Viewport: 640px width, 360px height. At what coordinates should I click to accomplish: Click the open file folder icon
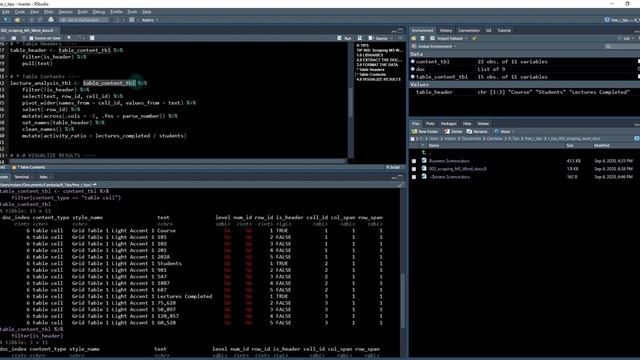pos(17,20)
